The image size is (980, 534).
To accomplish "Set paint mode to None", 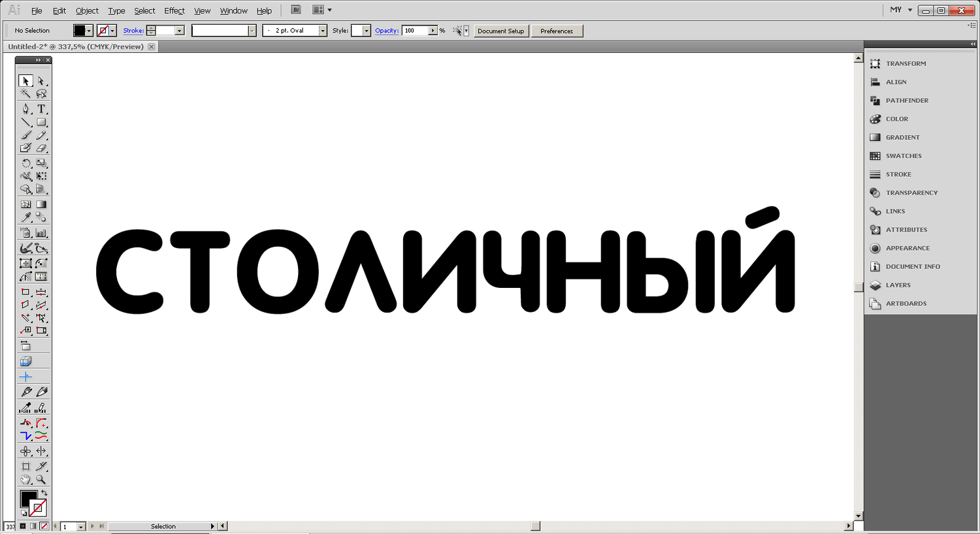I will (x=44, y=526).
